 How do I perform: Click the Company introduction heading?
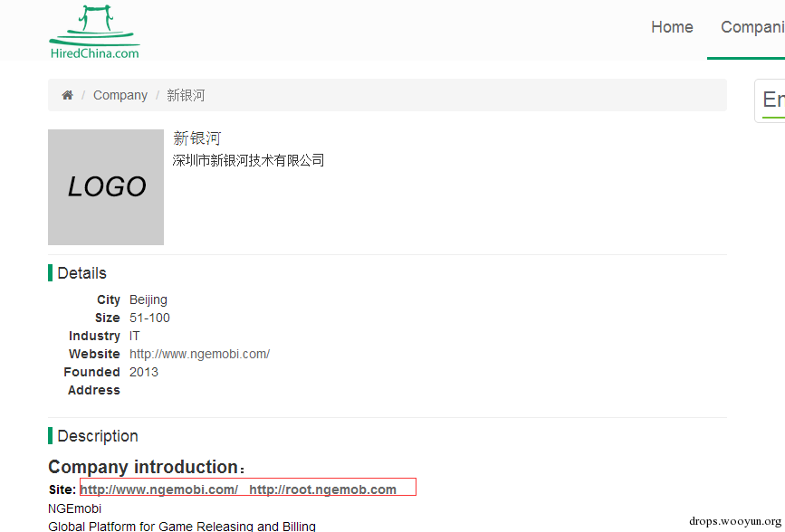[145, 467]
